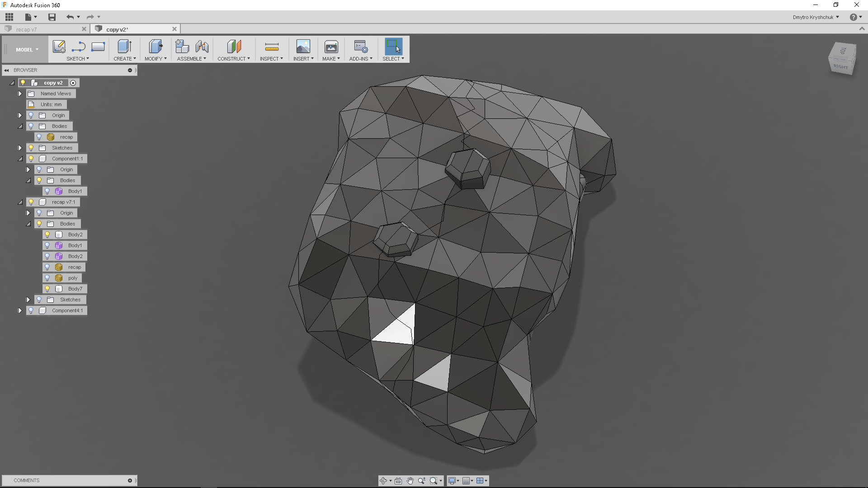Click the Undo arrow

(x=70, y=17)
